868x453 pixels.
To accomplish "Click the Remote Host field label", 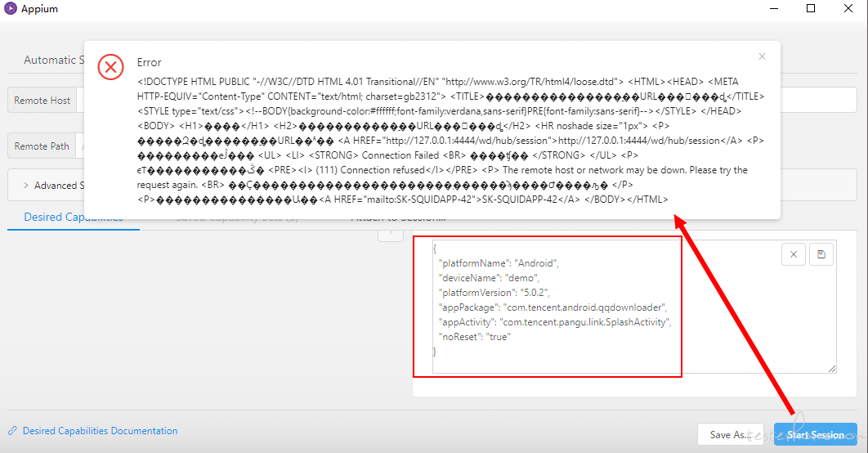I will point(42,101).
